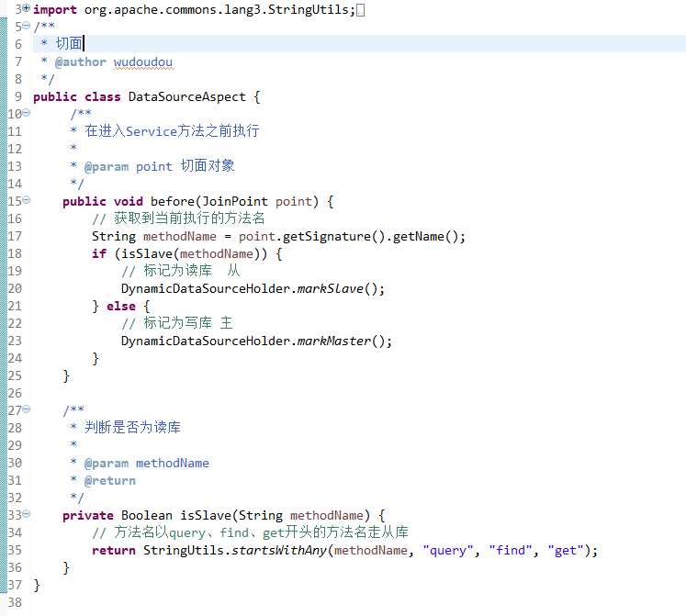Viewport: 686px width, 616px height.
Task: Place cursor on DataSourceAspect class name
Action: pyautogui.click(x=186, y=96)
